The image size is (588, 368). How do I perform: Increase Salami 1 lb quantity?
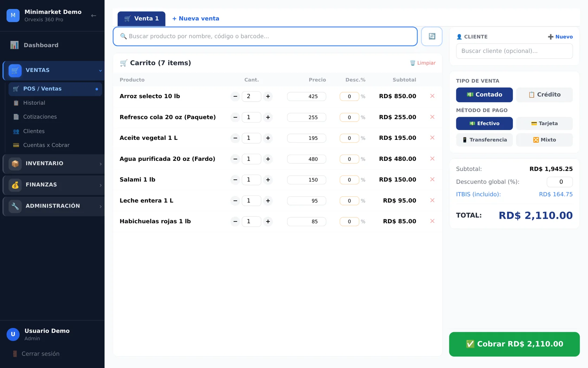click(x=268, y=180)
